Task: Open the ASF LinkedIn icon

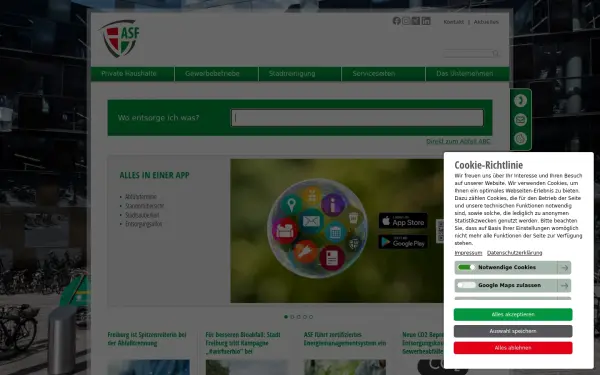Action: pos(426,21)
